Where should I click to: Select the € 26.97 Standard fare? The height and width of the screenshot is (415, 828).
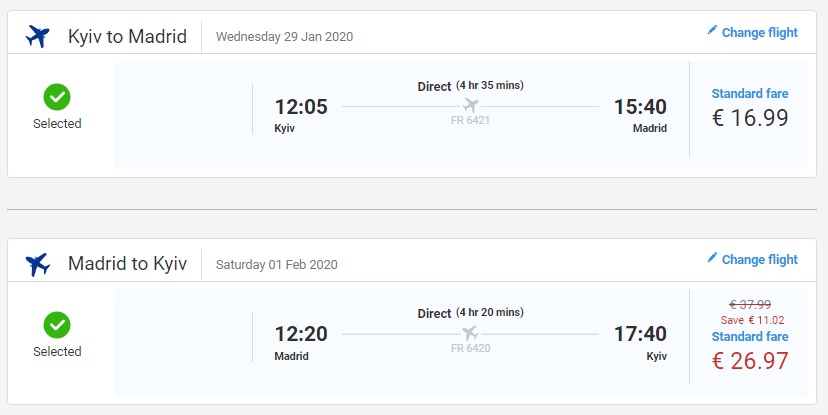pos(750,360)
